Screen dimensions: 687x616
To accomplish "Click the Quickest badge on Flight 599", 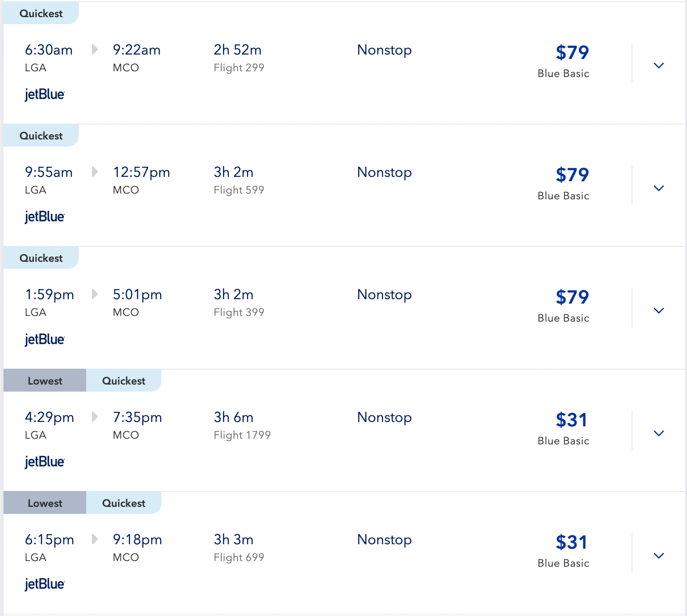I will (40, 136).
